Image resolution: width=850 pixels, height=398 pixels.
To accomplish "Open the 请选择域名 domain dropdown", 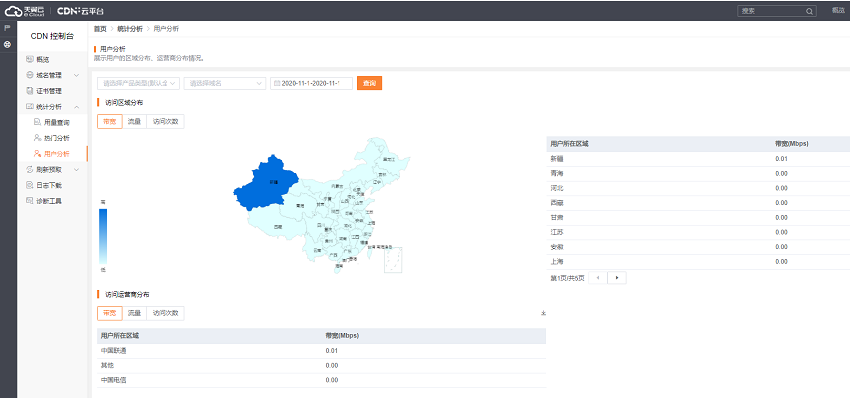I will pyautogui.click(x=224, y=83).
